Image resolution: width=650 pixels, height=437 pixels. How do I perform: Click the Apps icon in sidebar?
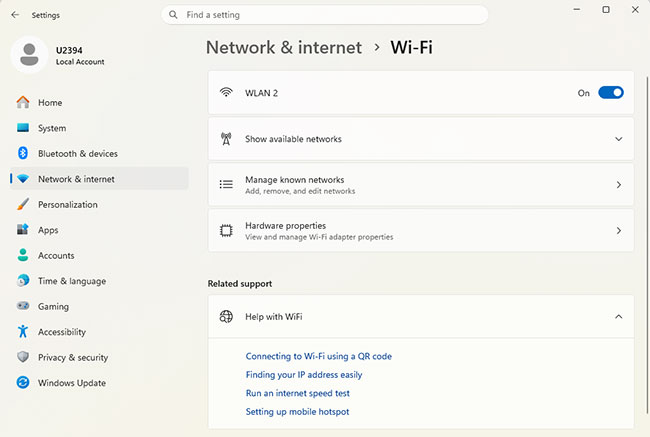[23, 229]
